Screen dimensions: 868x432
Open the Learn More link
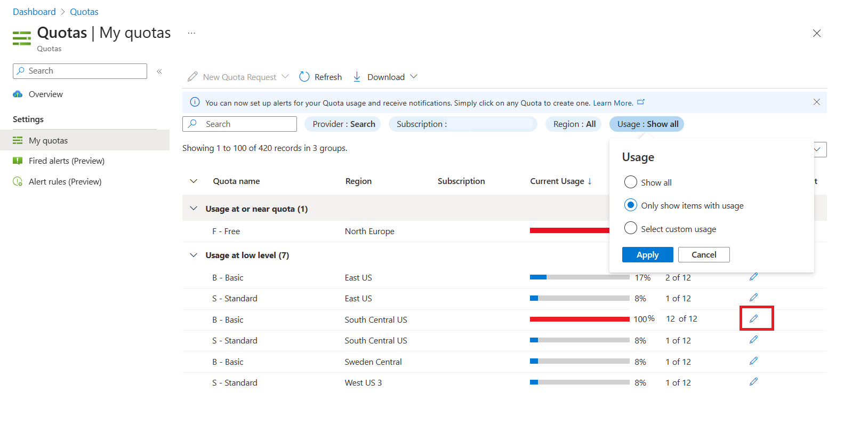click(613, 103)
